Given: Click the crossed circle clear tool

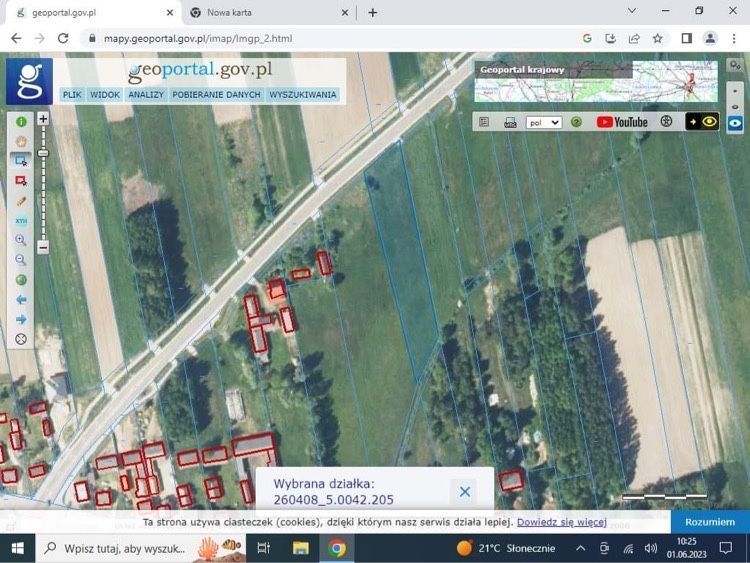Looking at the screenshot, I should click(x=21, y=339).
